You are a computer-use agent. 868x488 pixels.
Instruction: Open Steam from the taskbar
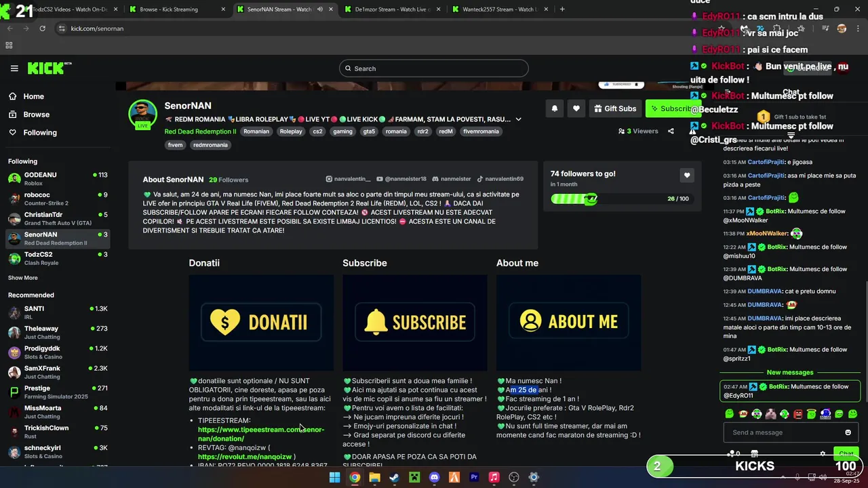pos(394,477)
